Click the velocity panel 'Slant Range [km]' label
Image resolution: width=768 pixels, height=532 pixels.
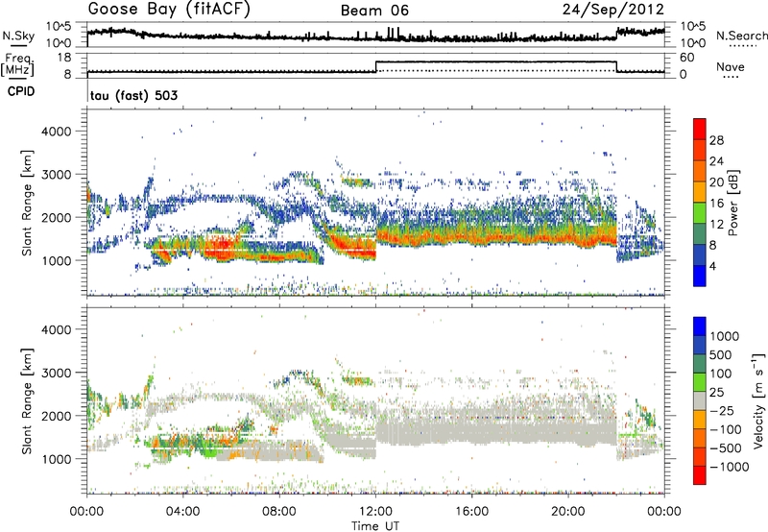point(27,400)
